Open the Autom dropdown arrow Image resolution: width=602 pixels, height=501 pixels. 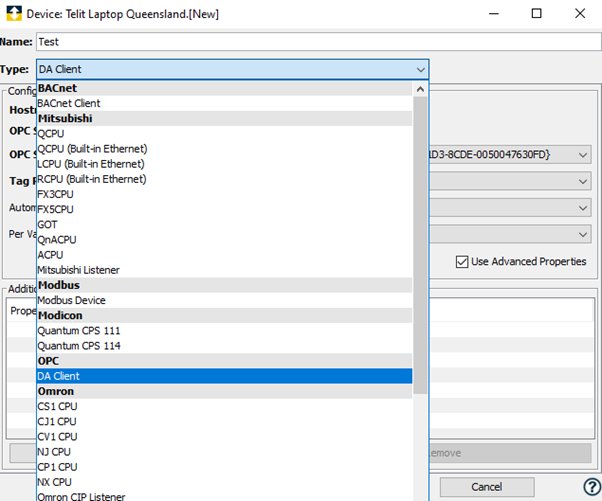click(x=583, y=208)
